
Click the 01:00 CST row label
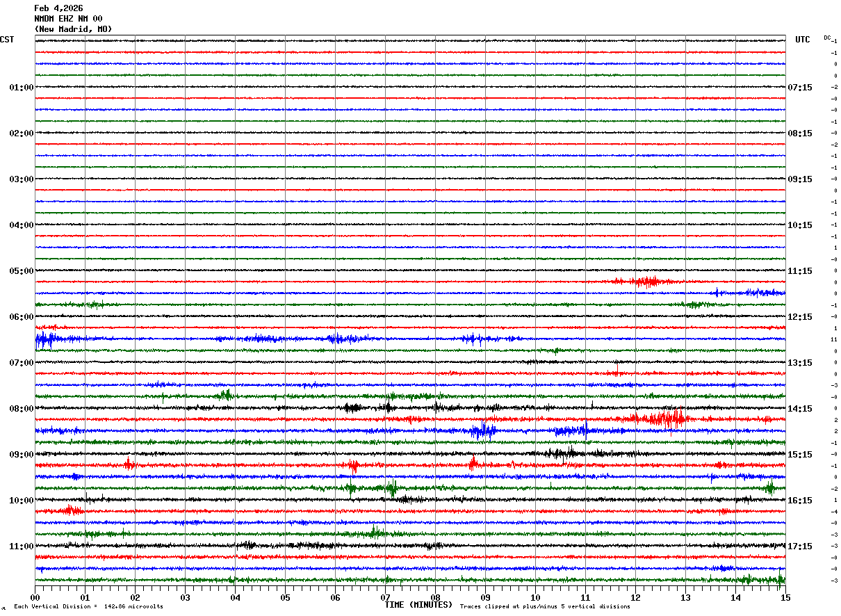coord(21,88)
